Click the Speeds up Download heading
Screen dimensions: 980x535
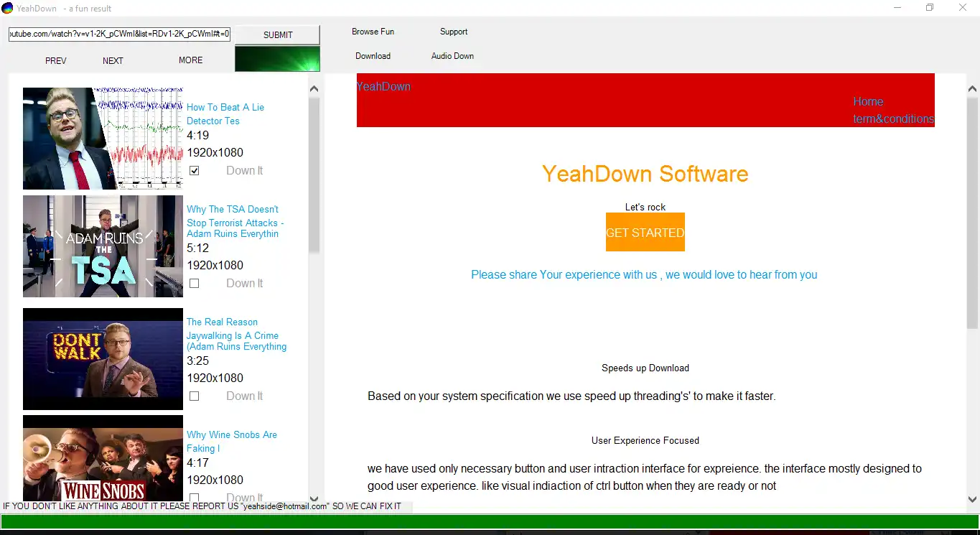[645, 368]
